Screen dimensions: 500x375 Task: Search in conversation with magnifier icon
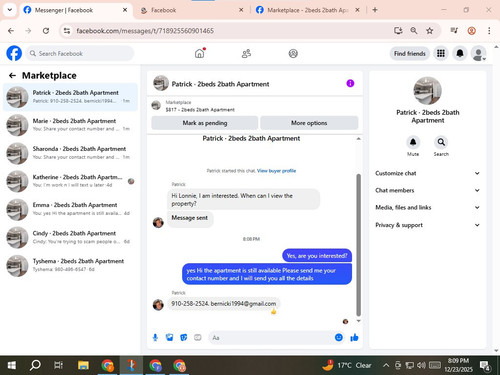(x=441, y=142)
